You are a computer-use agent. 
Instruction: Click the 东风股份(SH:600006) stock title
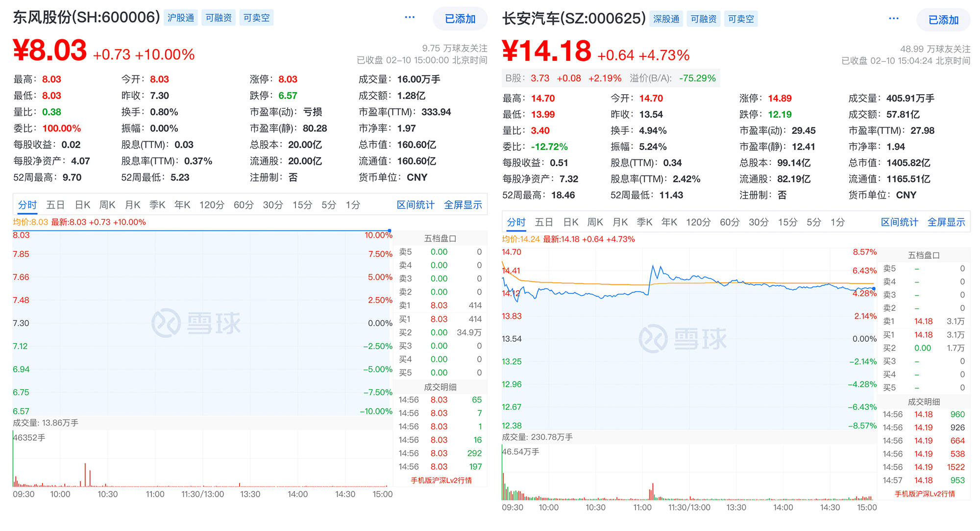(86, 17)
